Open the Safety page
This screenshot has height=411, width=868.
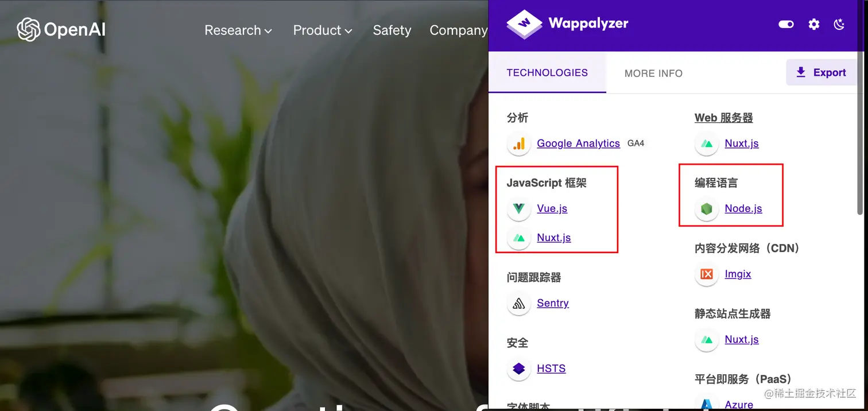(392, 30)
